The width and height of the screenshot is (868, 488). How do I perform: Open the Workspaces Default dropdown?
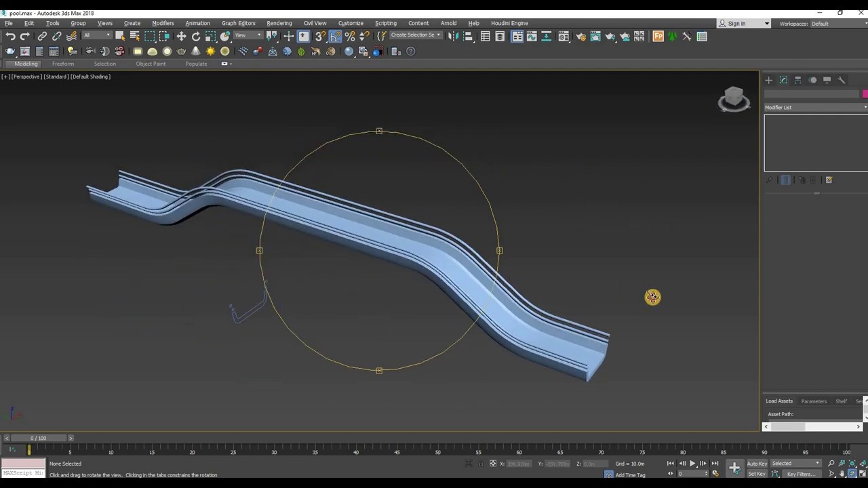tap(839, 24)
